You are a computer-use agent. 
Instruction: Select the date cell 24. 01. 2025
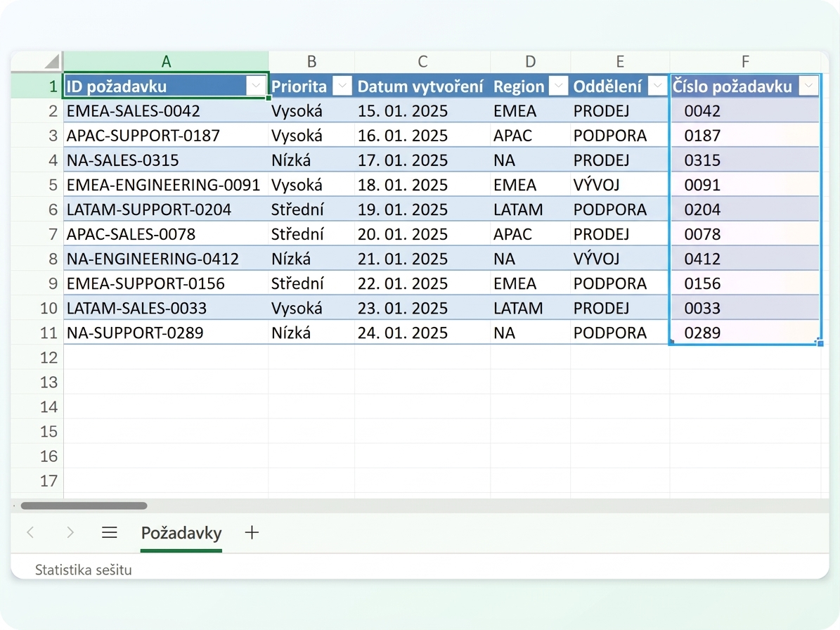tap(422, 333)
